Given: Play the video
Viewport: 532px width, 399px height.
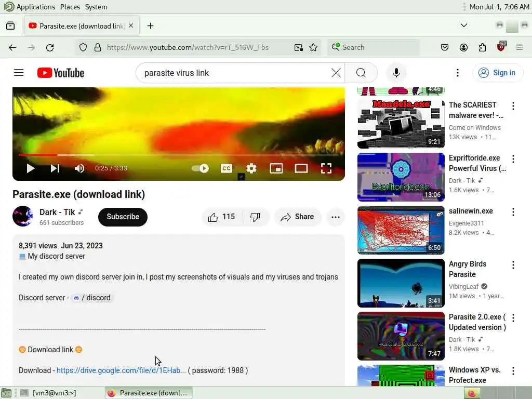Looking at the screenshot, I should click(31, 168).
